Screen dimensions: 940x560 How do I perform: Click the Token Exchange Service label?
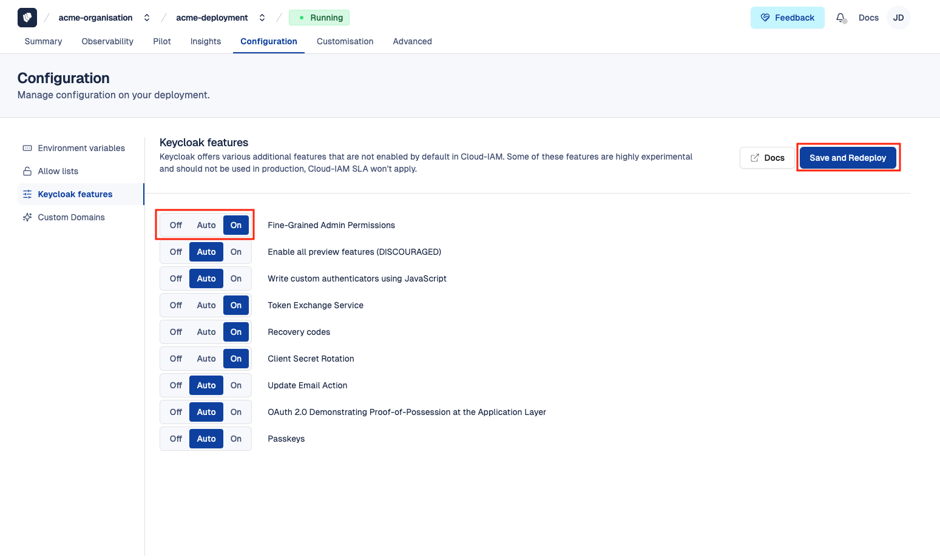tap(316, 305)
